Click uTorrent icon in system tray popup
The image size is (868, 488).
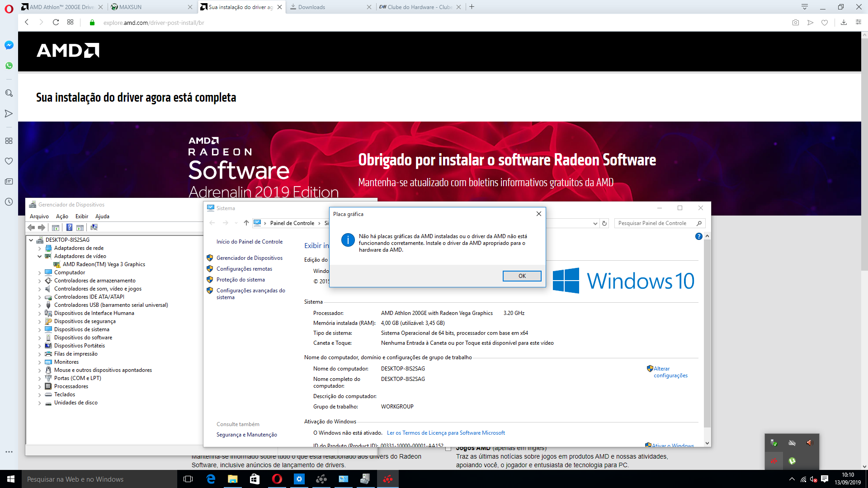coord(792,461)
